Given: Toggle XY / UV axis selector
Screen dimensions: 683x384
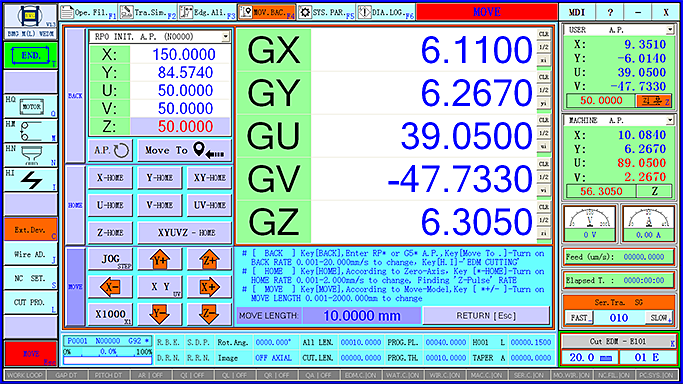Looking at the screenshot, I should [160, 287].
